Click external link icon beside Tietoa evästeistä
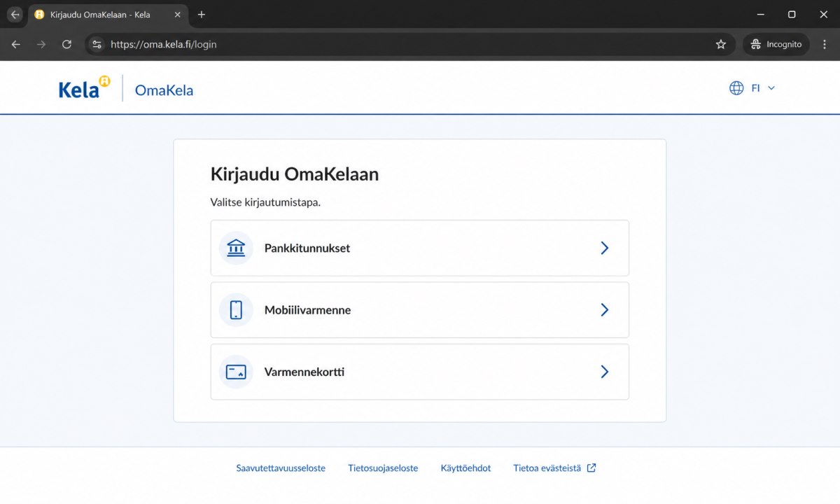 coord(591,468)
